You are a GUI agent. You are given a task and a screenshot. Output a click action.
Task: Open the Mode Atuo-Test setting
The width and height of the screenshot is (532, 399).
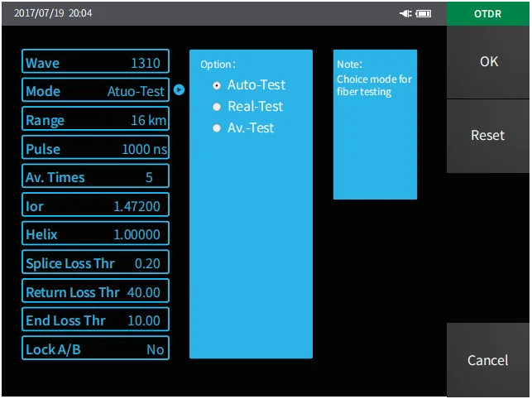95,89
